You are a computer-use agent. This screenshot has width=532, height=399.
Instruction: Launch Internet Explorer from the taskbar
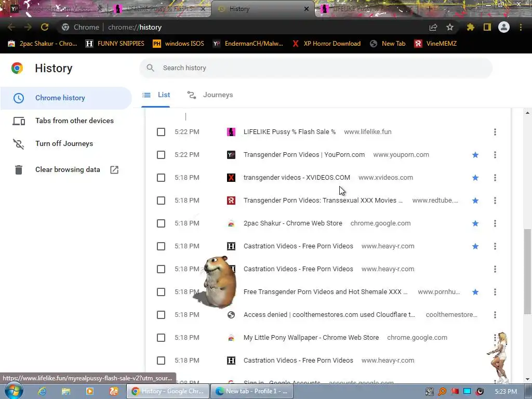[42, 391]
